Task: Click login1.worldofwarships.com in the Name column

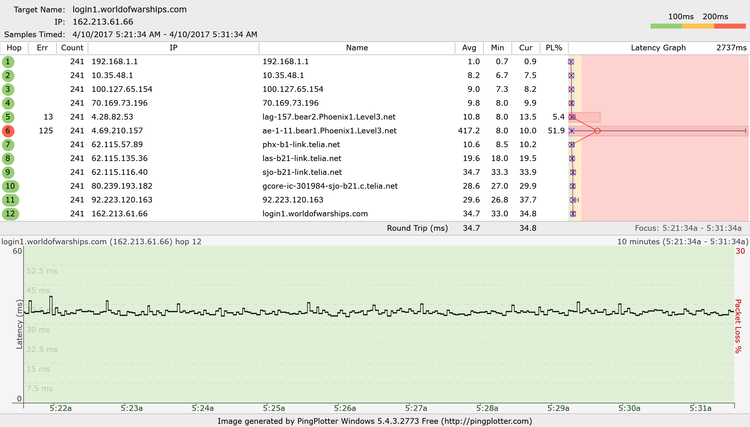Action: 315,214
